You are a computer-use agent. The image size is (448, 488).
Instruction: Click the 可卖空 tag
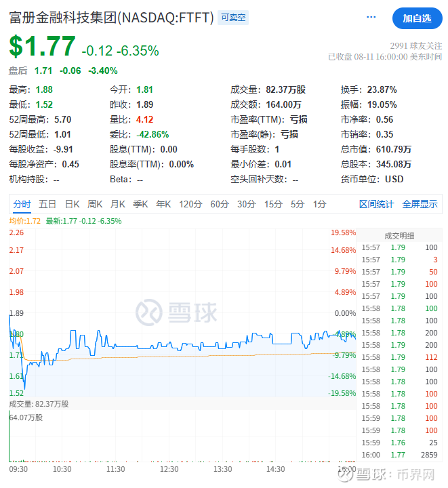coord(233,18)
